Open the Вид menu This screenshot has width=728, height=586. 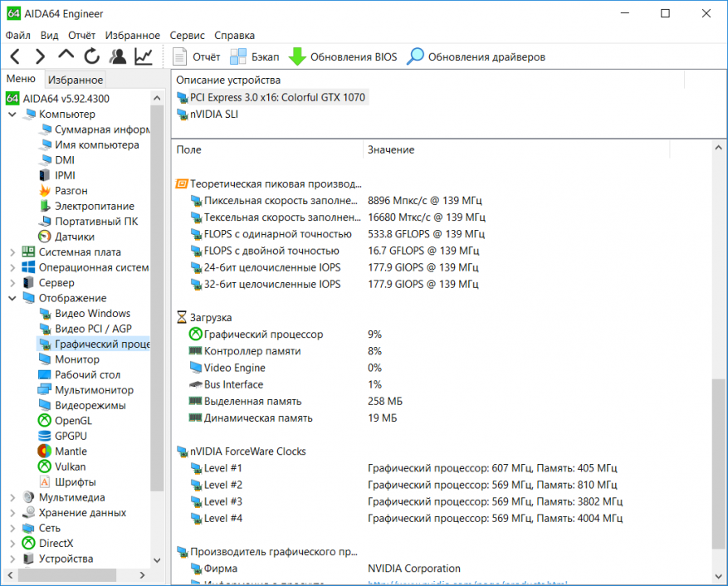click(x=49, y=36)
